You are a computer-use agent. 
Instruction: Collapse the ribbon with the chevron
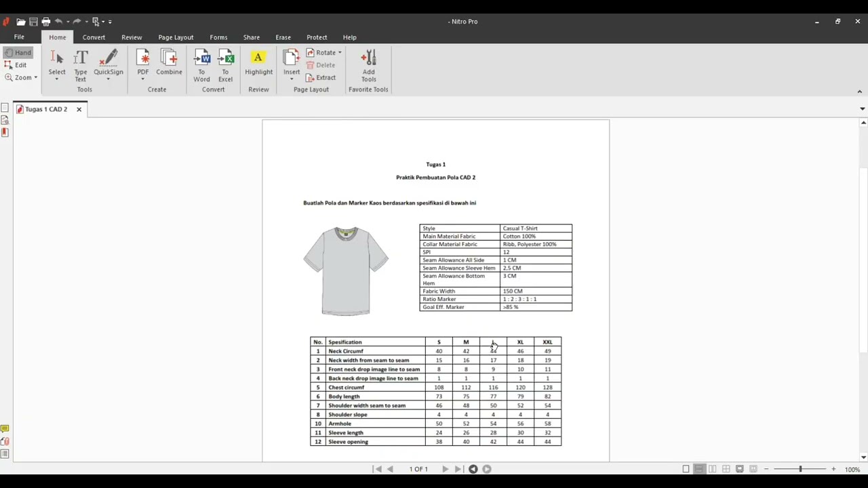click(x=860, y=91)
